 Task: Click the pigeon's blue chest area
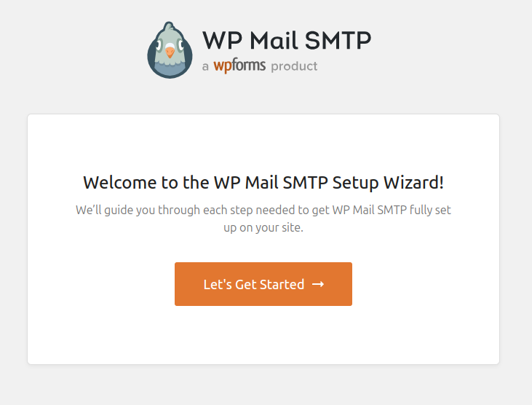[170, 69]
